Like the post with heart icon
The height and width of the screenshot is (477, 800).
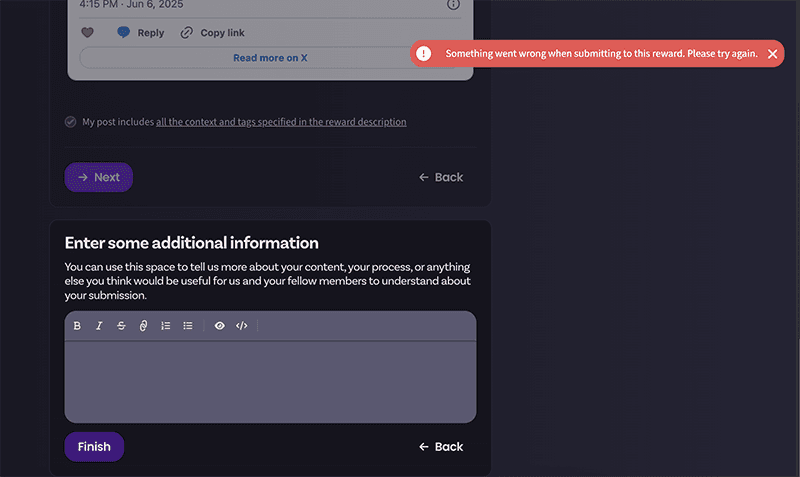tap(87, 33)
